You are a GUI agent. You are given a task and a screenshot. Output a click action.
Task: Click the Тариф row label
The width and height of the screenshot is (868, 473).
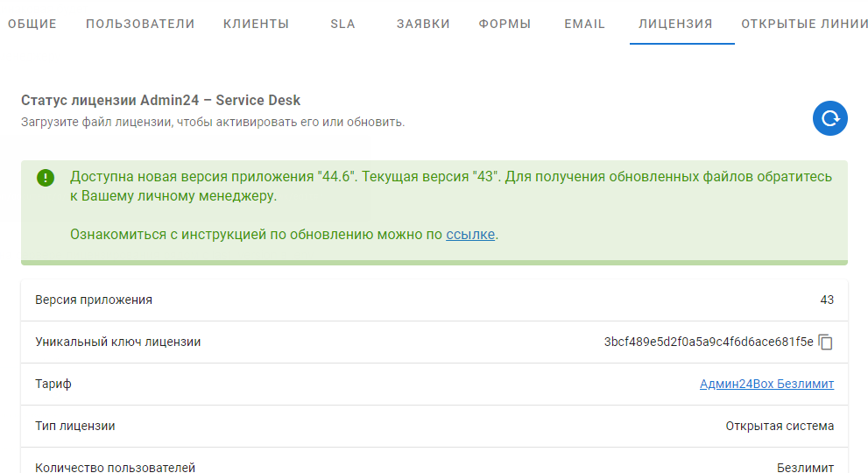pyautogui.click(x=53, y=384)
